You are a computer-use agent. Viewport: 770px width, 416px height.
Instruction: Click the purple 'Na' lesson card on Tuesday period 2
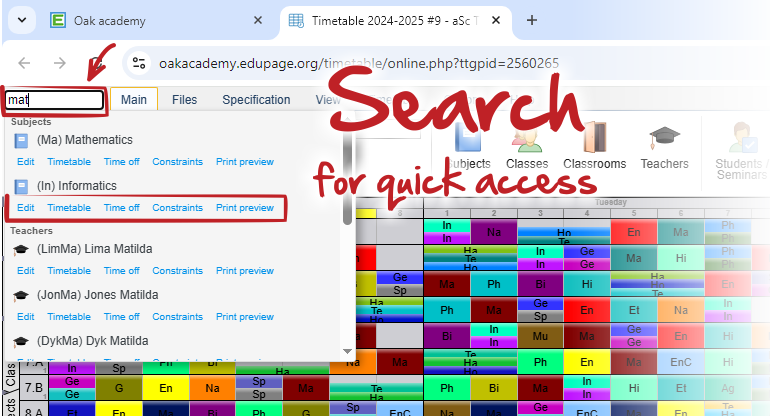point(494,232)
